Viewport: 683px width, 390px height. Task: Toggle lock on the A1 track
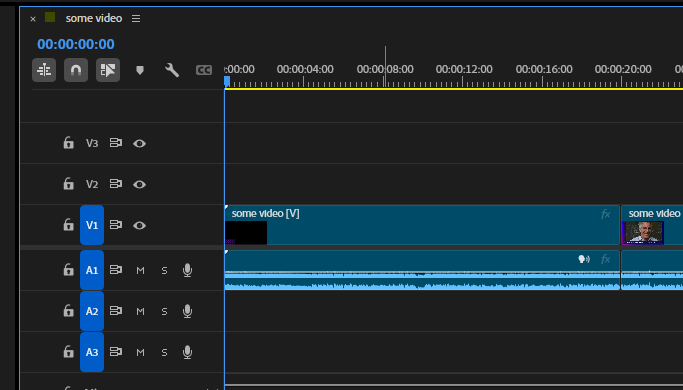point(68,270)
